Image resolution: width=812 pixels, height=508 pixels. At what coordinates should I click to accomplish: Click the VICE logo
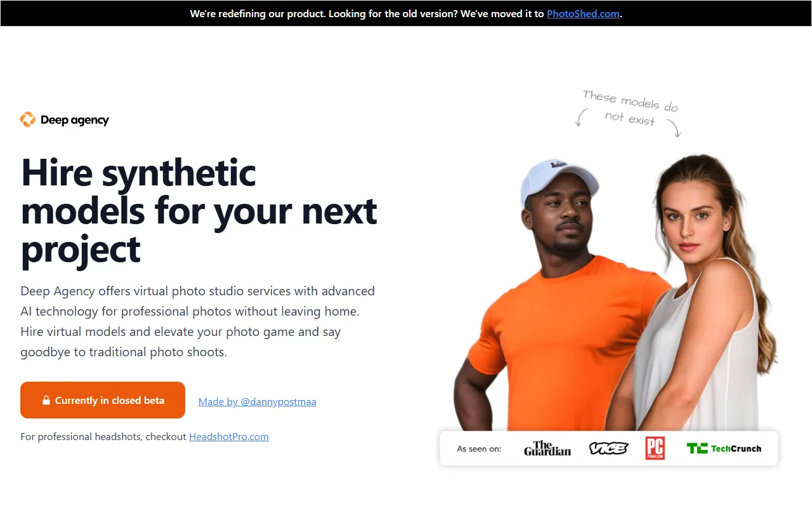608,448
